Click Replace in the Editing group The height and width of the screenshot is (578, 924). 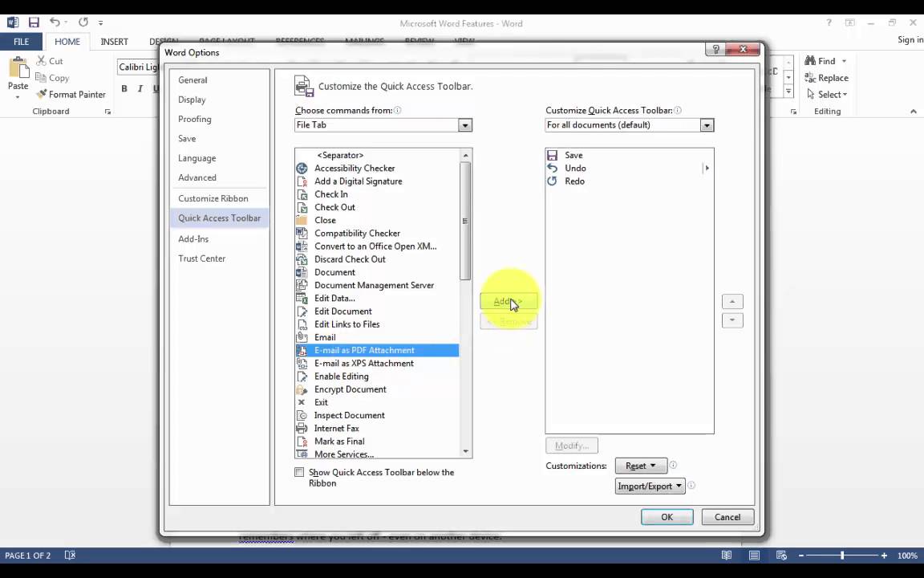(827, 78)
